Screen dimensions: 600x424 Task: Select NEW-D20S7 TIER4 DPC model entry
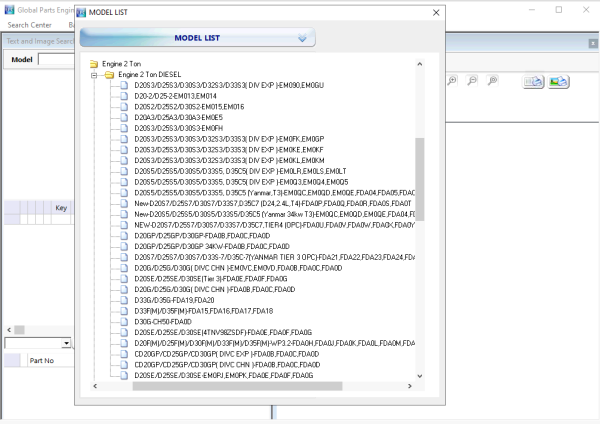274,225
